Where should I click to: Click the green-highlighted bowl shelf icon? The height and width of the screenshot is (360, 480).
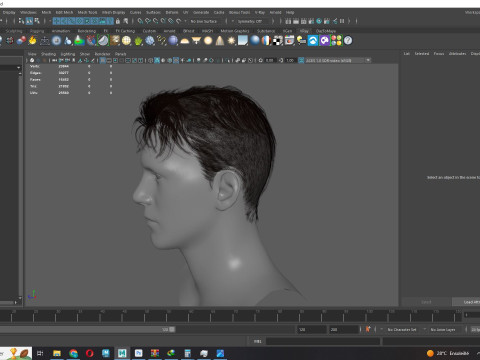pos(103,41)
